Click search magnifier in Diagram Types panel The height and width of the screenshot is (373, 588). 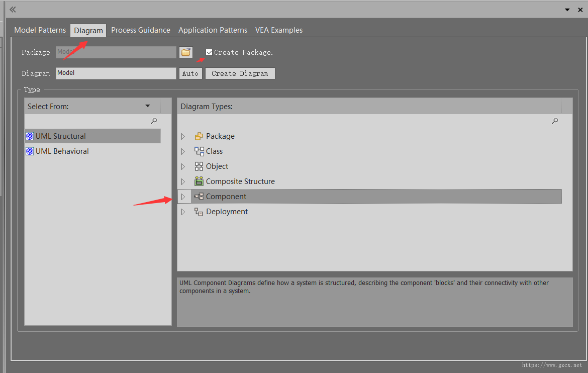coord(555,121)
